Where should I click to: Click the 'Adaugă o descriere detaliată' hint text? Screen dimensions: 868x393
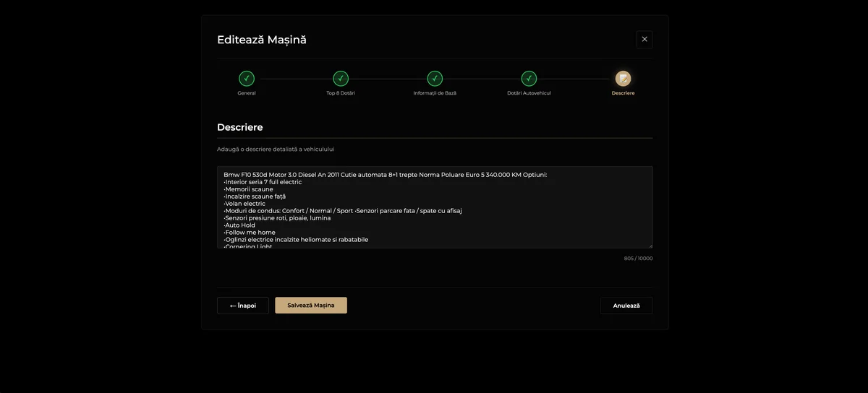(x=276, y=149)
